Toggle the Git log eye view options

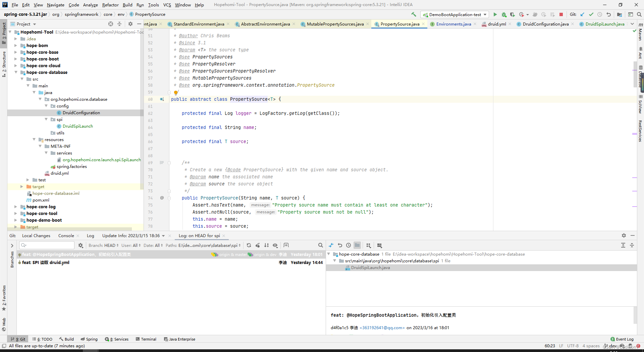[x=275, y=245]
